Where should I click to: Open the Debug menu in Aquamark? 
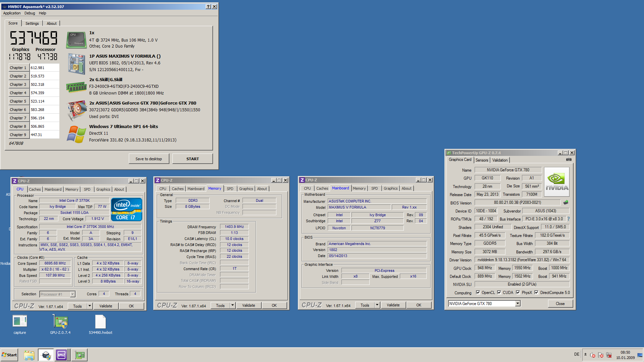point(30,13)
